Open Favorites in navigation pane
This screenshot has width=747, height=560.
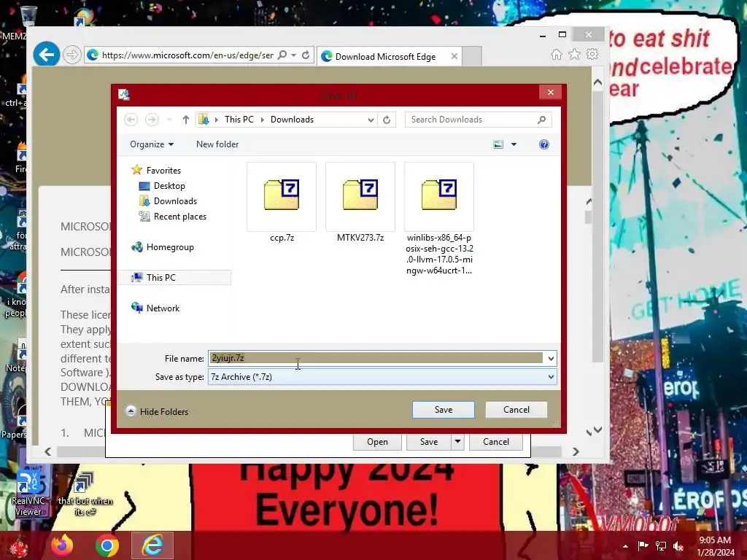[163, 170]
